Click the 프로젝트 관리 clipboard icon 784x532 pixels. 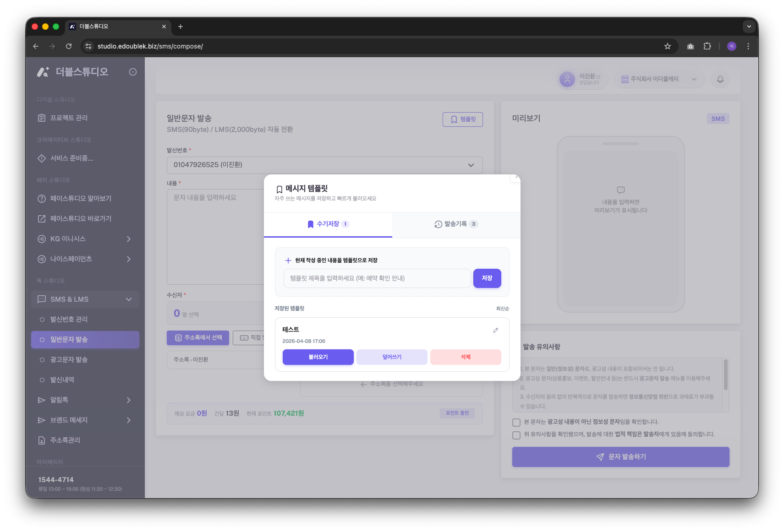click(x=42, y=118)
